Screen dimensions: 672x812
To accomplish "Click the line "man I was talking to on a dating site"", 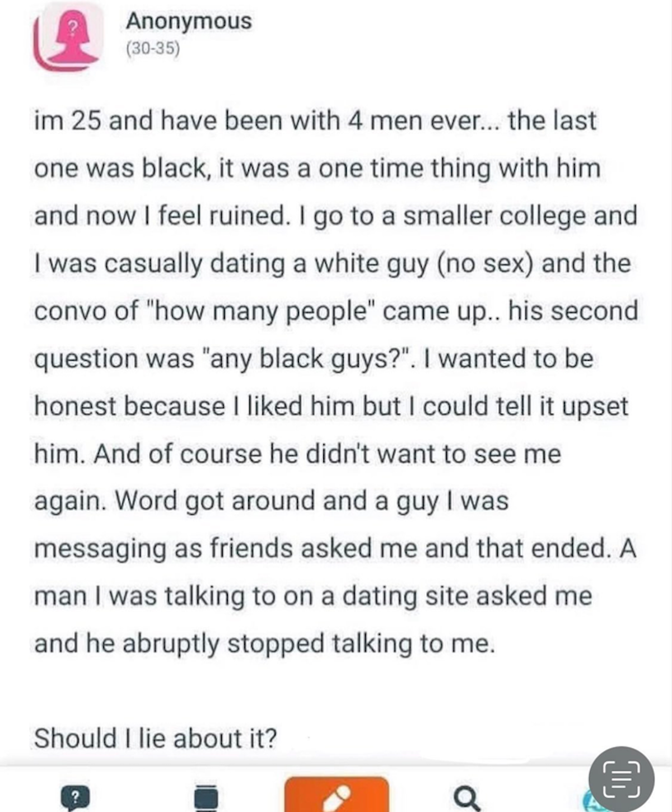I will [313, 596].
